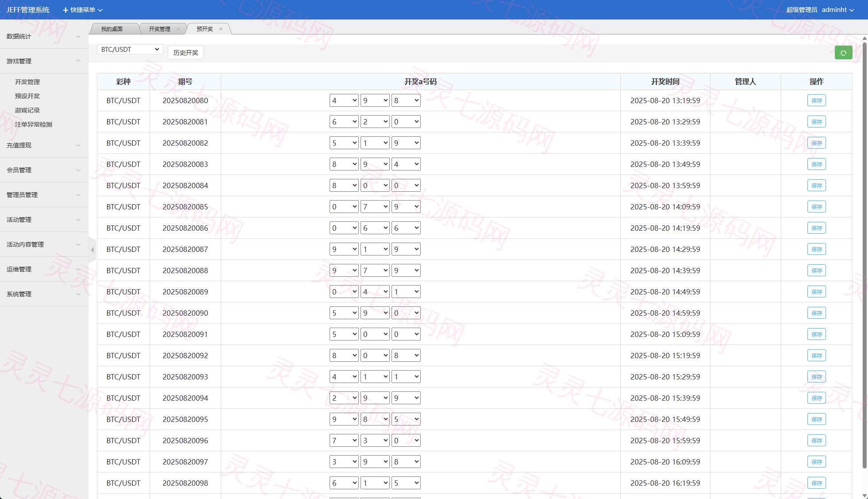Open the adminht user dropdown

(x=838, y=10)
